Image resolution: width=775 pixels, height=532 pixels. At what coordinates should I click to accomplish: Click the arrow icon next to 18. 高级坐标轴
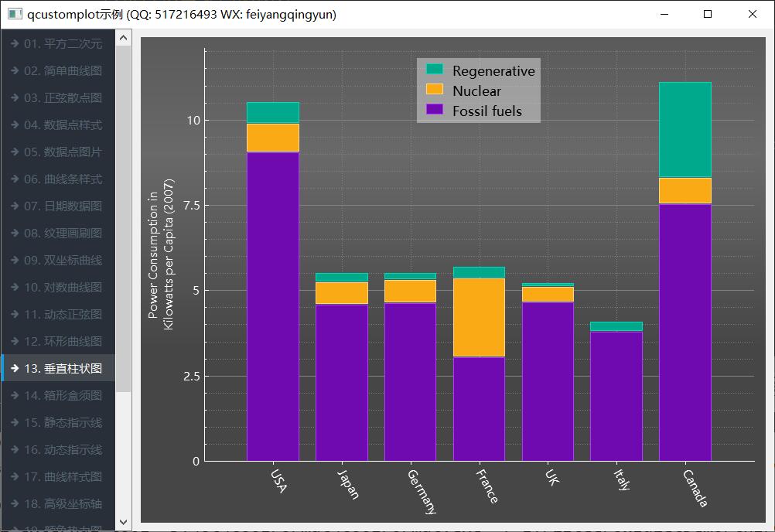tap(15, 504)
